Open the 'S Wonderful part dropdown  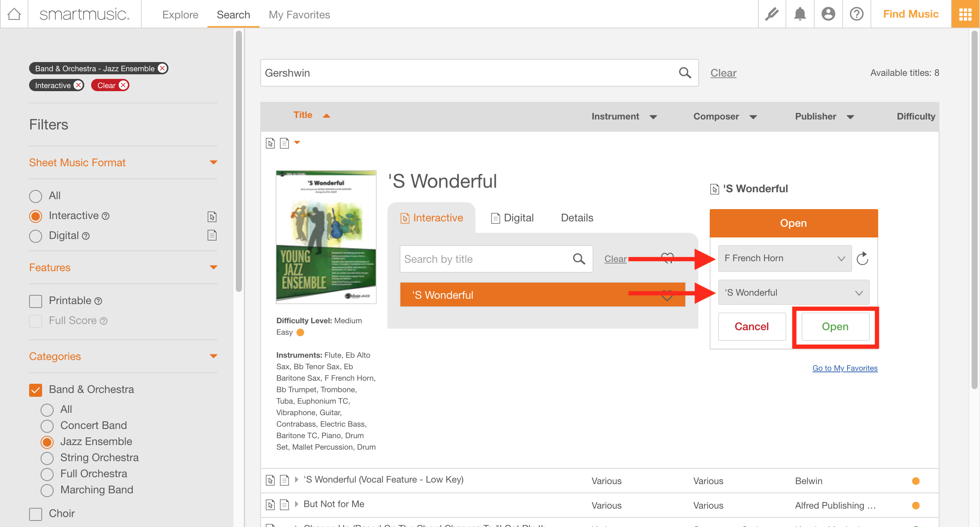coord(794,293)
